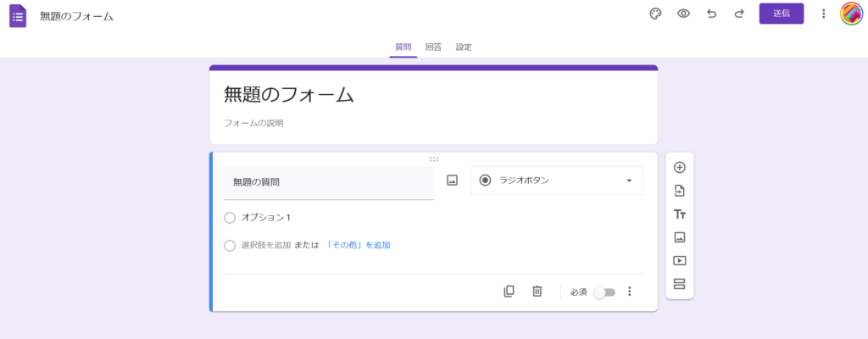Open question options three-dot menu

click(x=629, y=292)
